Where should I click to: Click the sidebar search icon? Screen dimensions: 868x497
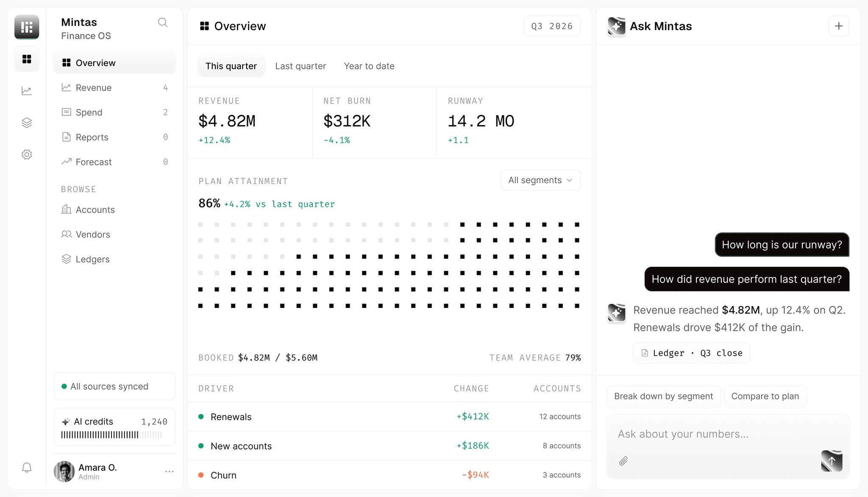pyautogui.click(x=163, y=22)
